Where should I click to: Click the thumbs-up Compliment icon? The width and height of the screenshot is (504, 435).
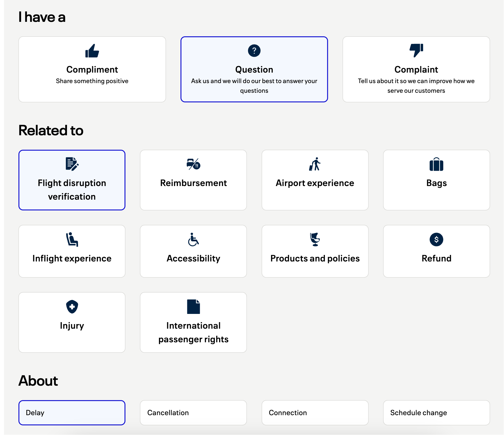point(92,51)
